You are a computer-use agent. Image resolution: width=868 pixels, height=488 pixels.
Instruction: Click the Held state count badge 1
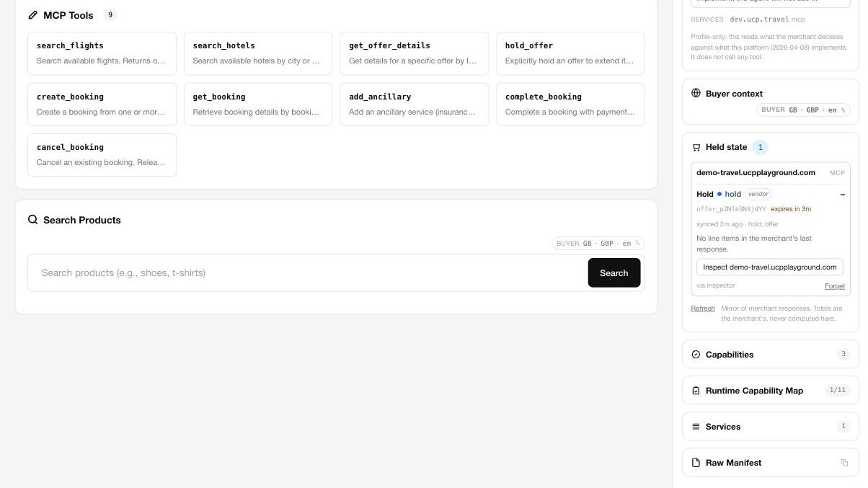pyautogui.click(x=760, y=147)
